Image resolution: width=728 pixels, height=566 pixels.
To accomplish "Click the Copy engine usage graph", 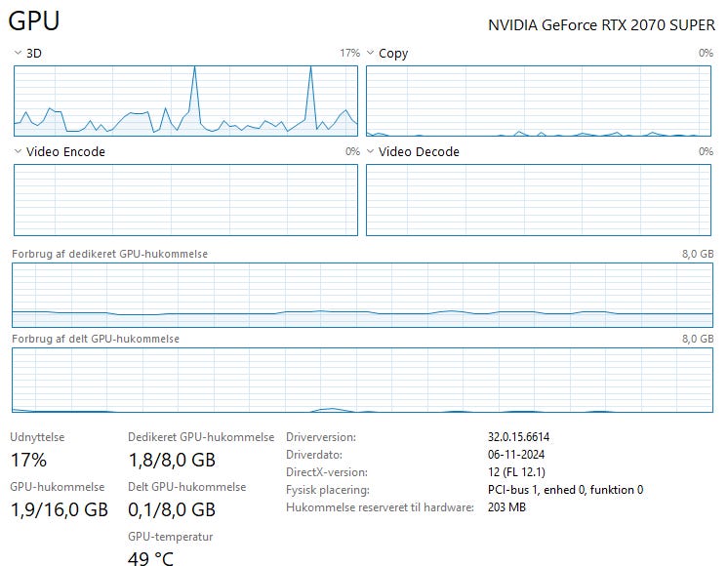I will [539, 100].
